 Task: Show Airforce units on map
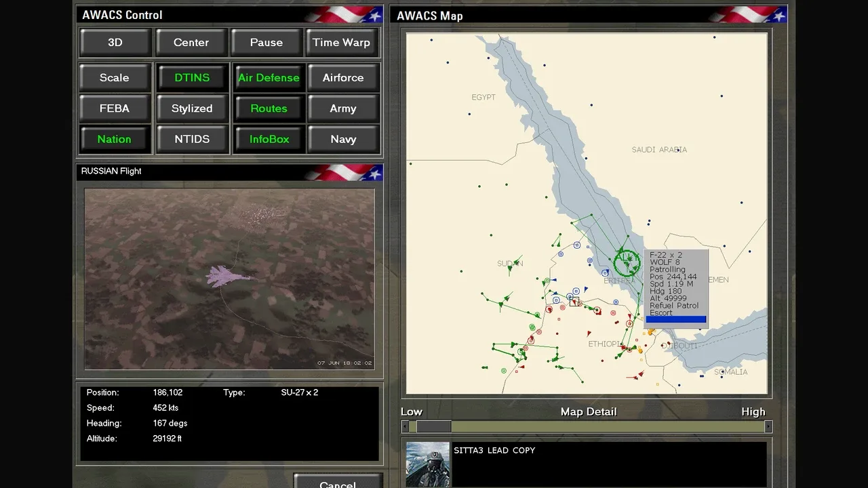point(343,77)
